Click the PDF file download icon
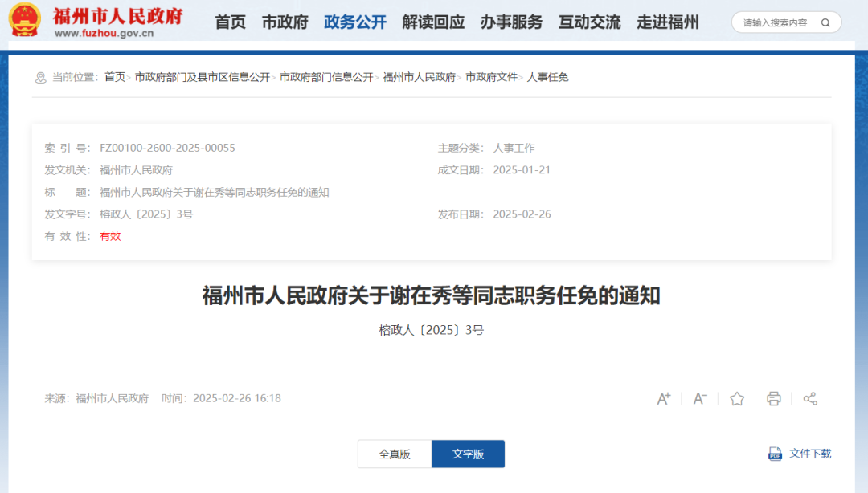The image size is (868, 493). (x=775, y=454)
